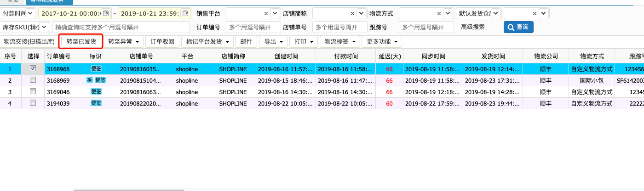Clear the 店铺简称 selection with its x icon
644x191 pixels.
click(352, 13)
